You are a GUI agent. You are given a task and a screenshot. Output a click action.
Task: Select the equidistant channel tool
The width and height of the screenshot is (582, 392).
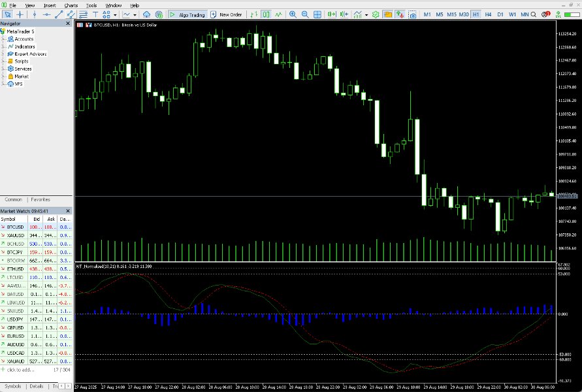(71, 14)
